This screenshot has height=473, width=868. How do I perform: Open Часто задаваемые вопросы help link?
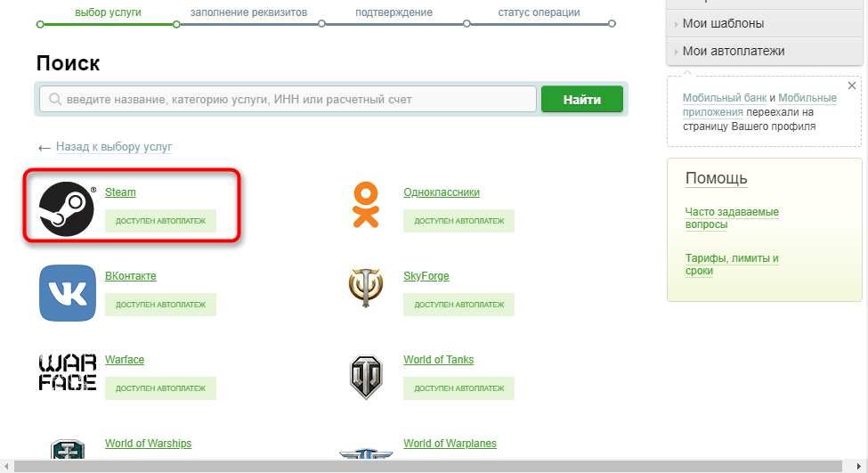[x=732, y=218]
